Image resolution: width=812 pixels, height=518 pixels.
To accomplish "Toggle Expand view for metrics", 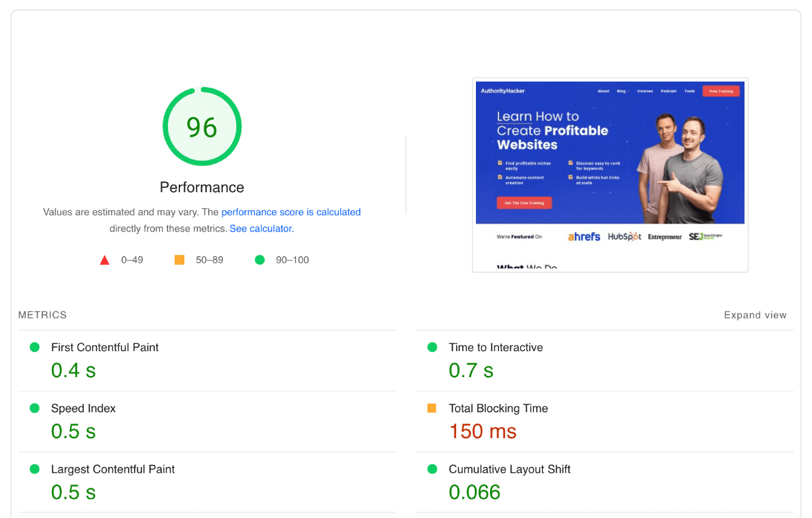I will (x=754, y=315).
